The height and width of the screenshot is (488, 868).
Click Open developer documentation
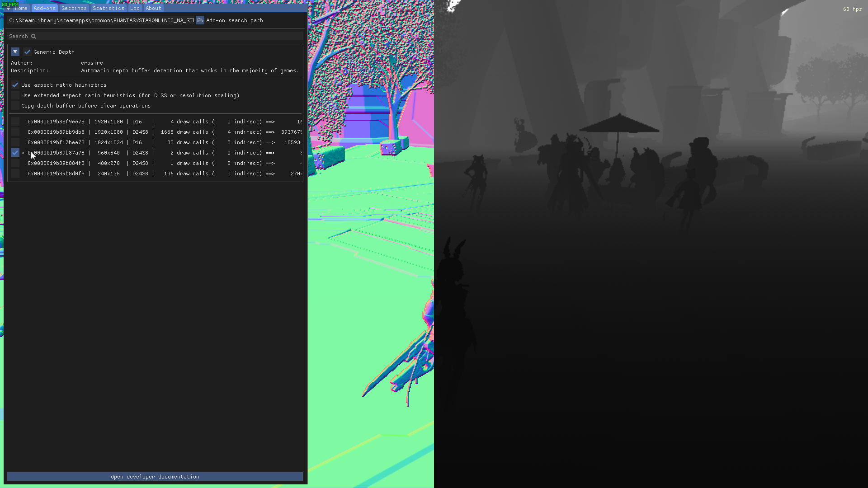[x=155, y=476]
